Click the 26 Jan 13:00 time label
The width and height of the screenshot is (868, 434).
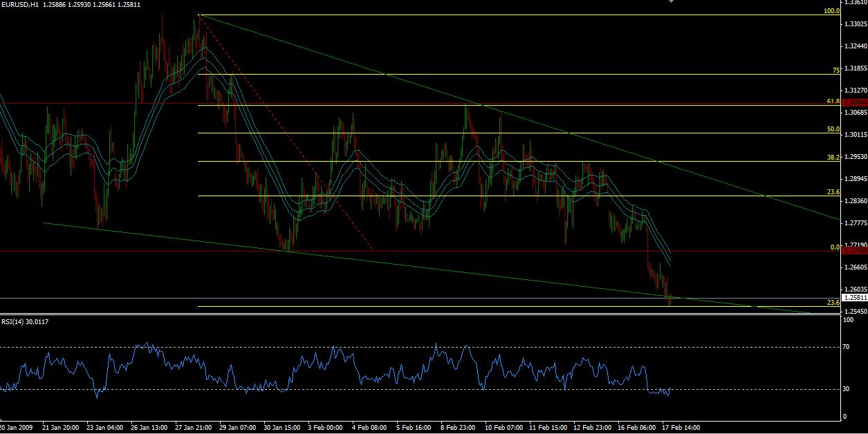pos(149,428)
